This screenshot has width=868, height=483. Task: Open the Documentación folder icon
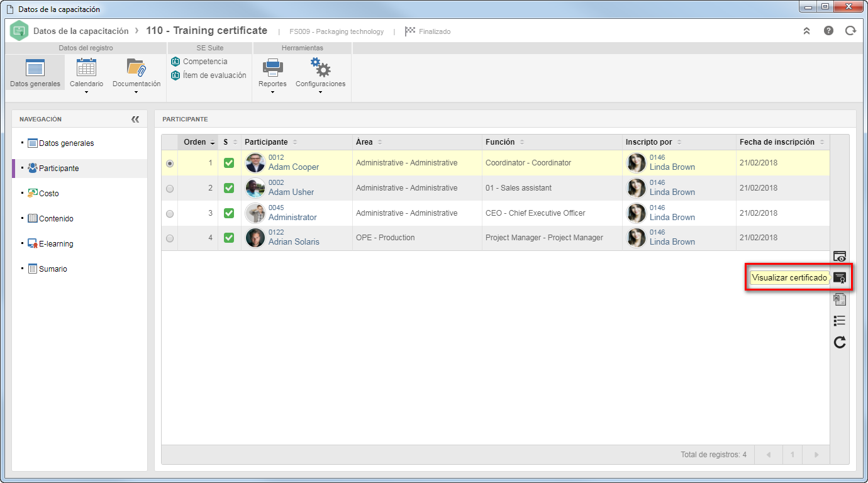pyautogui.click(x=136, y=67)
